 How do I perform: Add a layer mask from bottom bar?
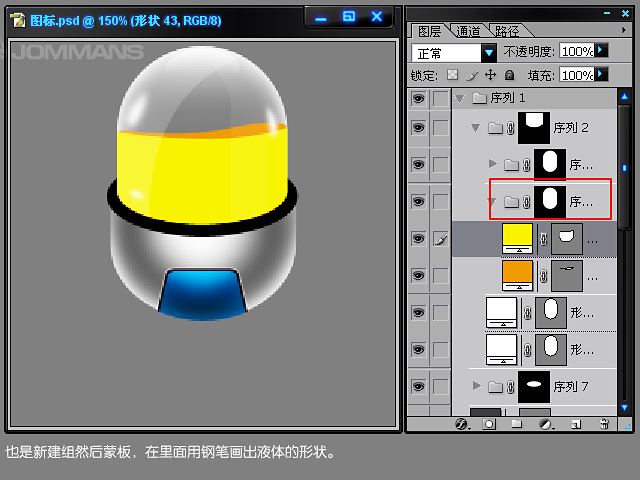coord(489,424)
